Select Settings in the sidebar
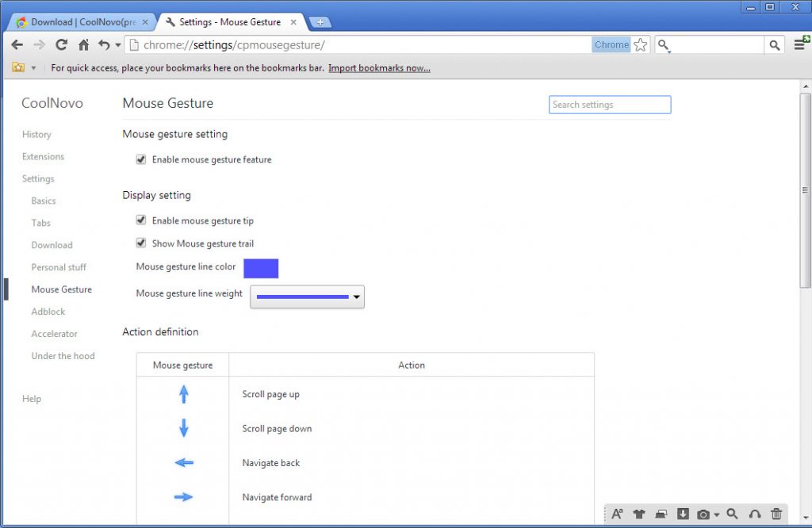 click(x=38, y=178)
